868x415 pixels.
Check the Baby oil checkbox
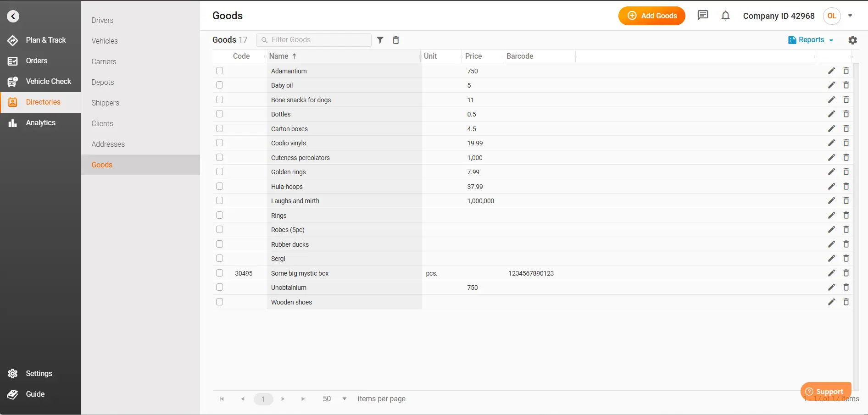220,85
